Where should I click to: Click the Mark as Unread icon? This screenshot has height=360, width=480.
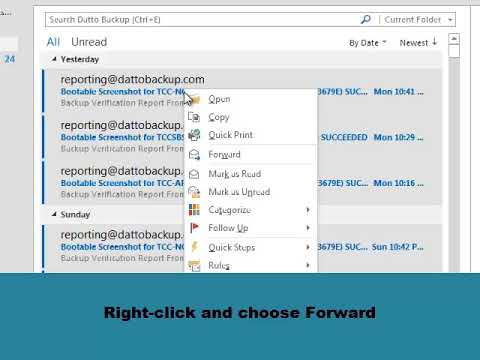click(194, 192)
